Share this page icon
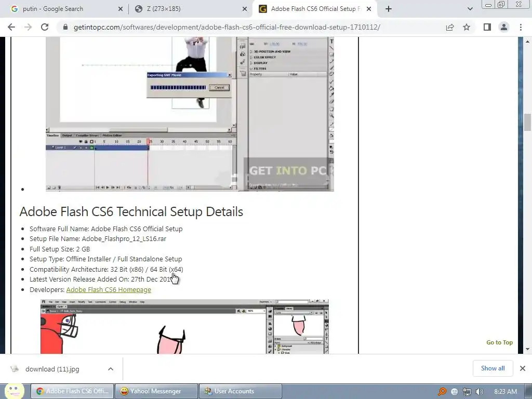532x399 pixels. (450, 27)
